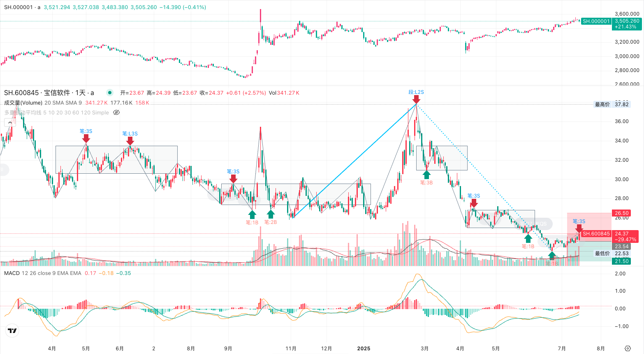Click the 22.53 low price value
This screenshot has height=354, width=644.
pyautogui.click(x=622, y=254)
